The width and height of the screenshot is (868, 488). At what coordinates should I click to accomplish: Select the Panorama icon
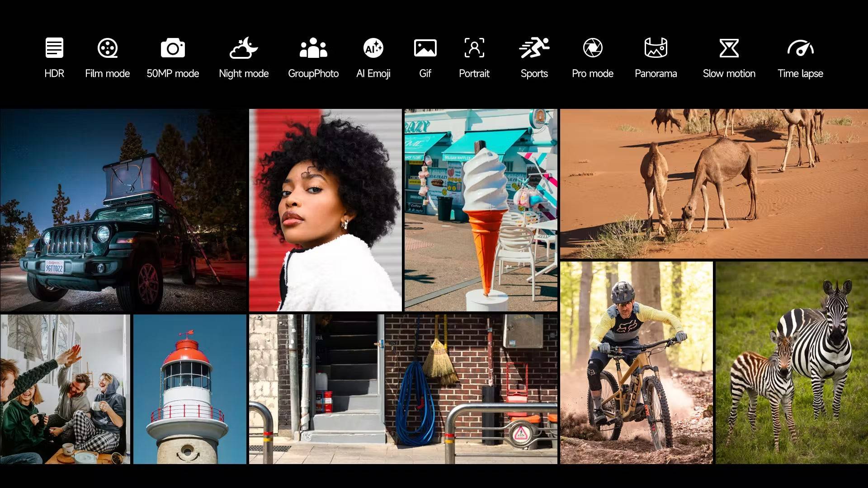tap(656, 48)
